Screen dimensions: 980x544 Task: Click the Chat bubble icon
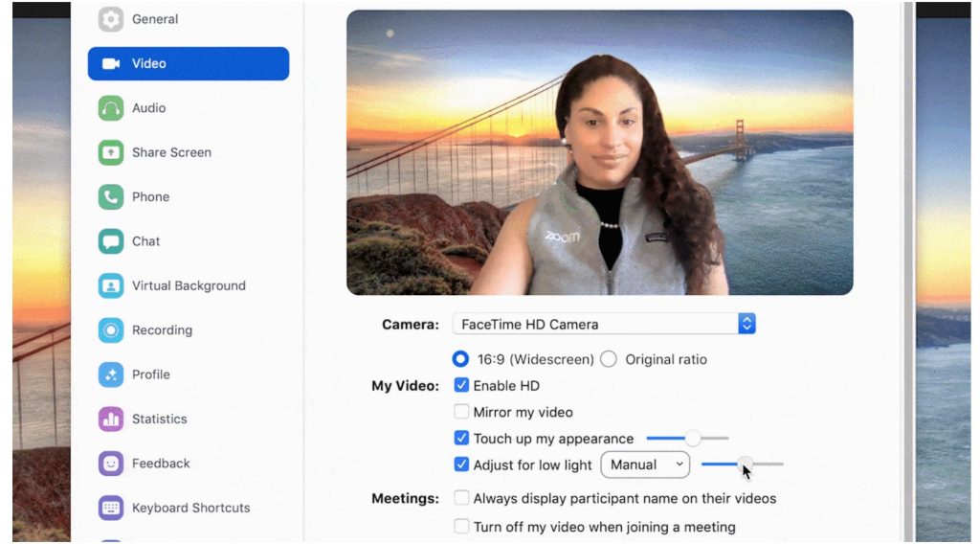pyautogui.click(x=111, y=241)
